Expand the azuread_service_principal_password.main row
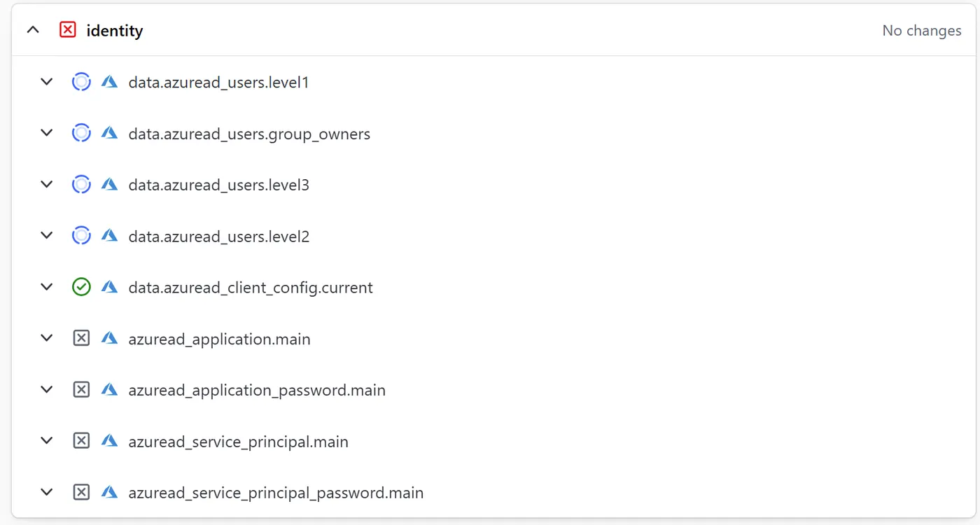Image resolution: width=980 pixels, height=525 pixels. [47, 493]
